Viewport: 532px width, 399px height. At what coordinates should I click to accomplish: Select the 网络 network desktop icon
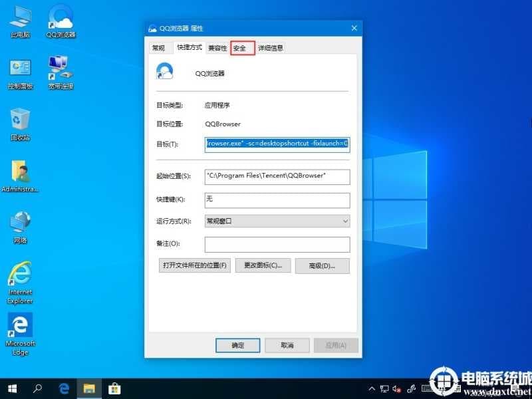(21, 227)
